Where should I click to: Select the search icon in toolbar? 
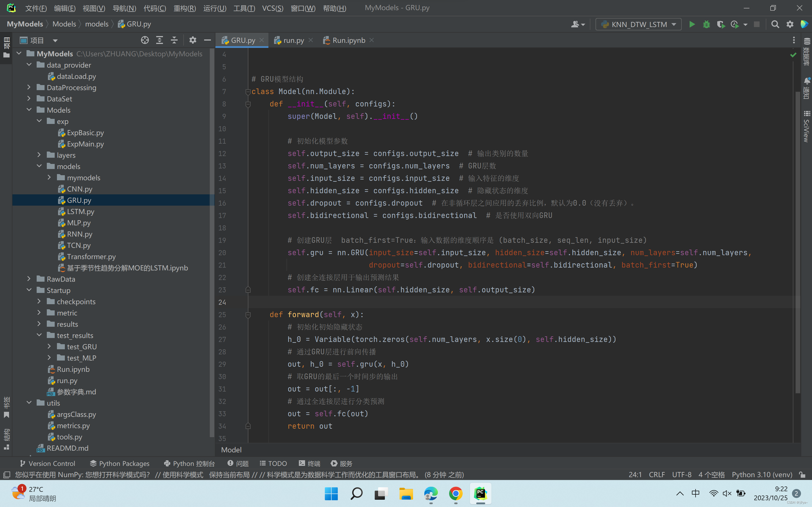[x=775, y=24]
